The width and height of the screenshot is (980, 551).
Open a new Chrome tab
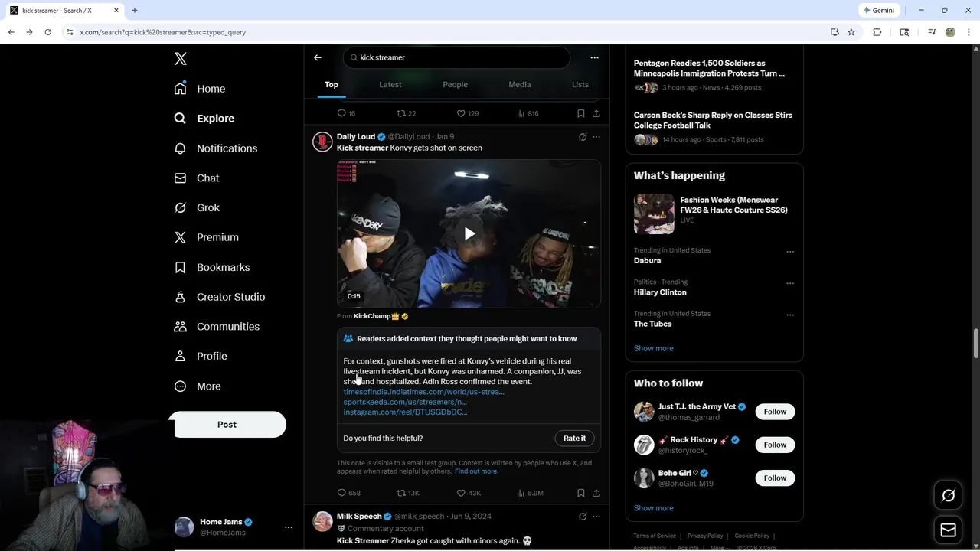[135, 11]
